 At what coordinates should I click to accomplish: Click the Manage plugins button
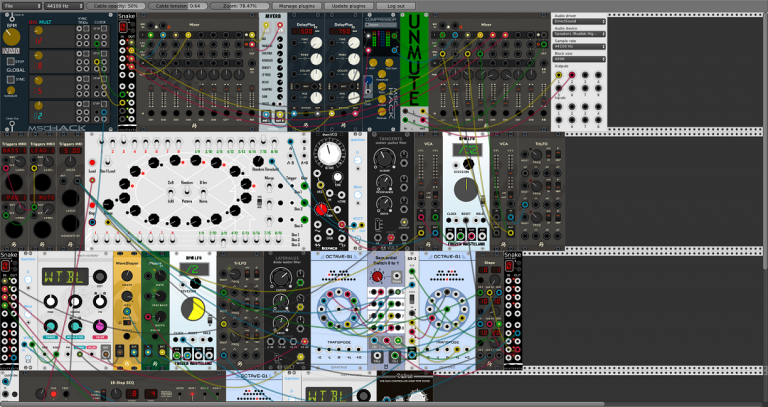297,6
